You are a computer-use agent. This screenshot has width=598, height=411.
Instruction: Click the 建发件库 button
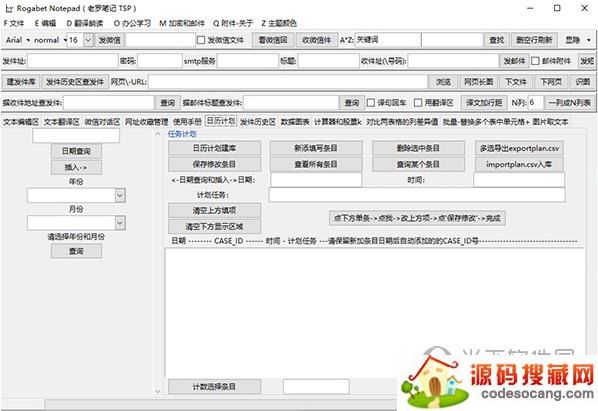21,82
